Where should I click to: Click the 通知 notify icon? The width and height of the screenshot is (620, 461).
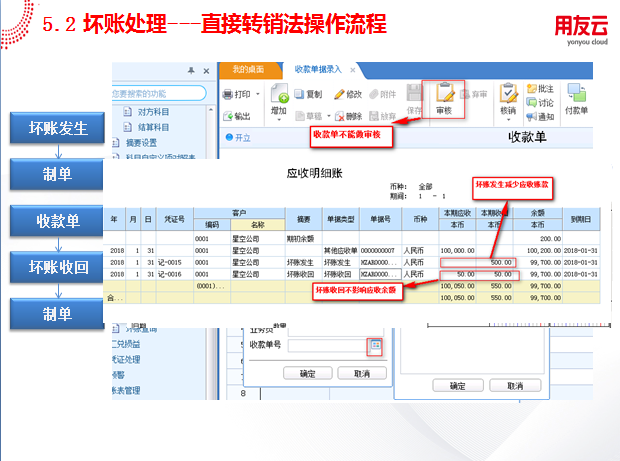[532, 116]
